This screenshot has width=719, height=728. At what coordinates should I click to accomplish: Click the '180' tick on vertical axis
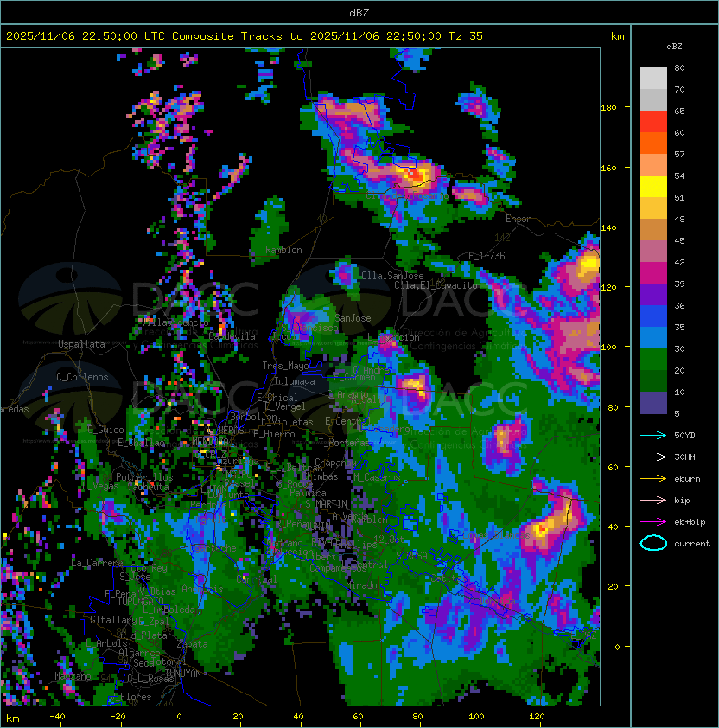(x=608, y=108)
